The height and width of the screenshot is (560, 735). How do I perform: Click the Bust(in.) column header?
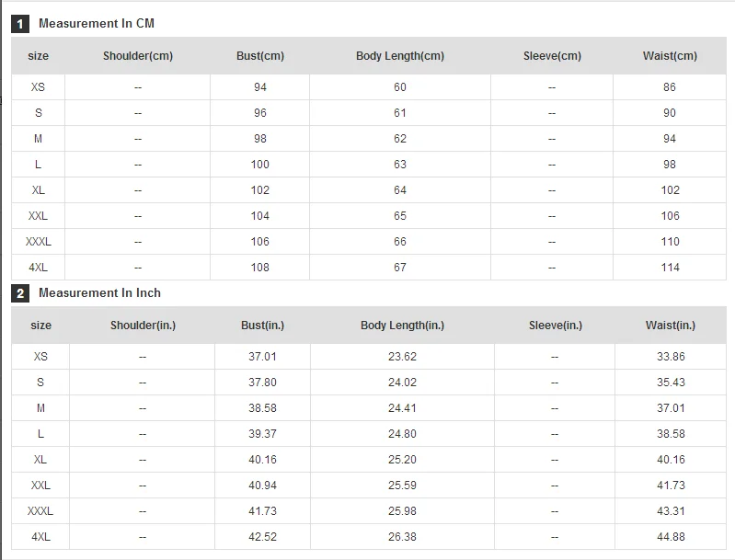coord(262,326)
